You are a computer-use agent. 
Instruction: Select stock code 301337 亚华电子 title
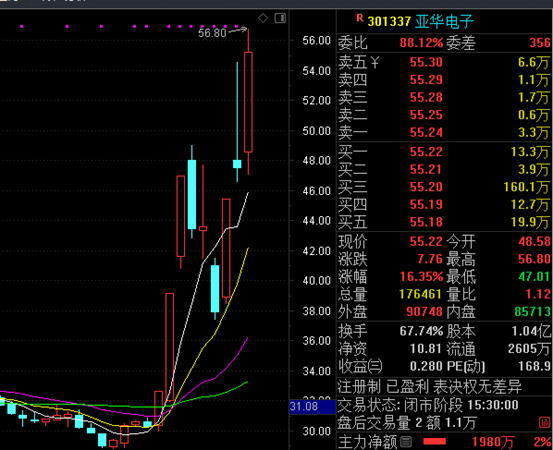[x=420, y=22]
